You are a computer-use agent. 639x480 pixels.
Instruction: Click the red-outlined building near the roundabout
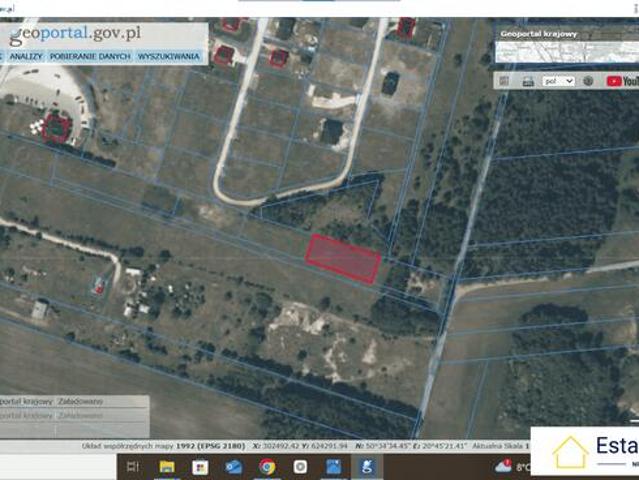pyautogui.click(x=56, y=128)
